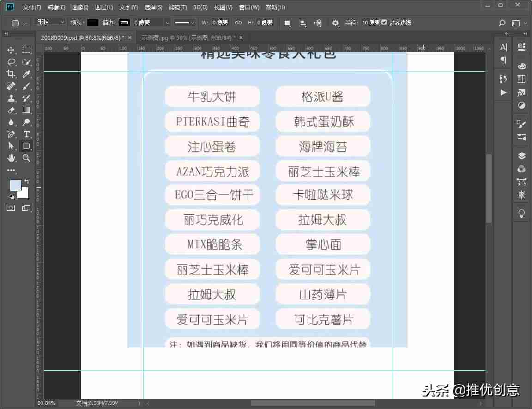Select the Lasso tool

pyautogui.click(x=11, y=62)
